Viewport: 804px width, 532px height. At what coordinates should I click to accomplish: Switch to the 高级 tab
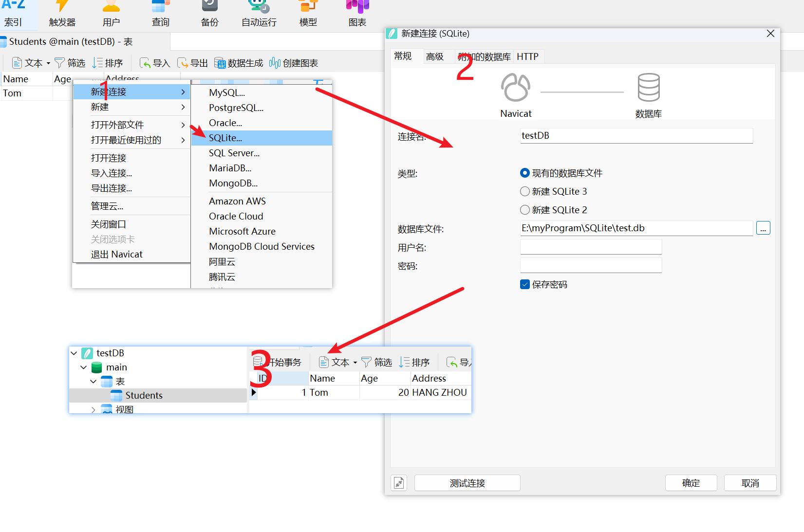pos(435,56)
